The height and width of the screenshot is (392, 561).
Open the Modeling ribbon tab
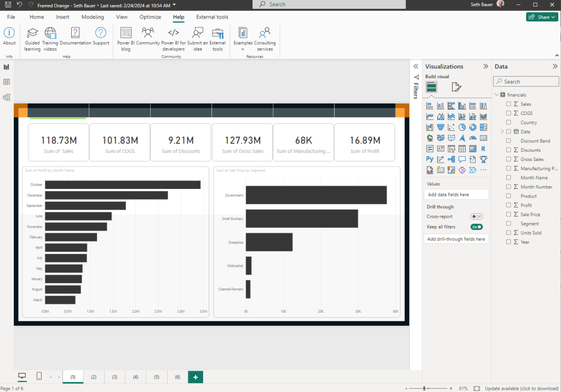[93, 17]
